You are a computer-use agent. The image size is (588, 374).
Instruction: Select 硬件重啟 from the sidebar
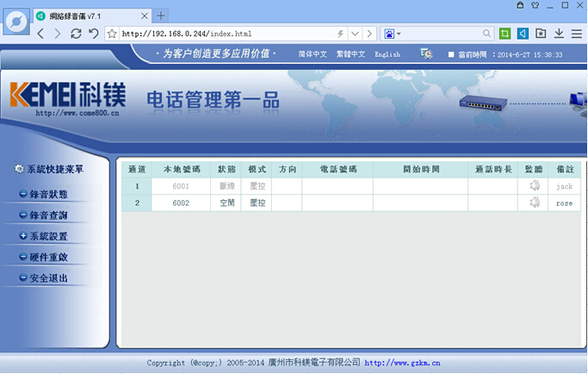tap(48, 258)
